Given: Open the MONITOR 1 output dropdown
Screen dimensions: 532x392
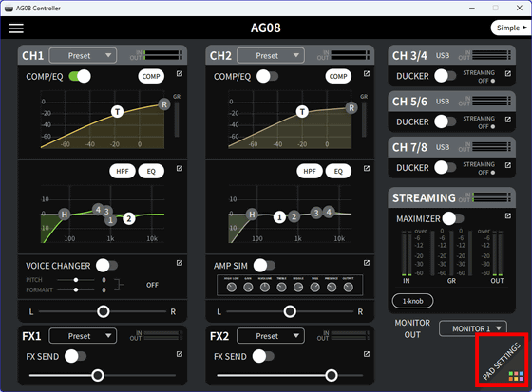Looking at the screenshot, I should coord(473,328).
